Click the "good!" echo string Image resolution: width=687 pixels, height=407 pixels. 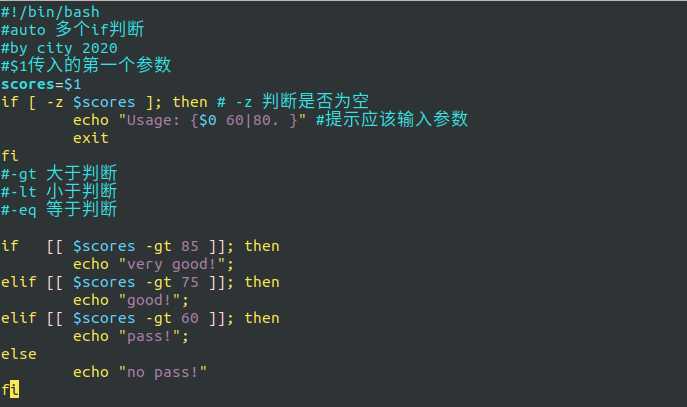tap(150, 301)
